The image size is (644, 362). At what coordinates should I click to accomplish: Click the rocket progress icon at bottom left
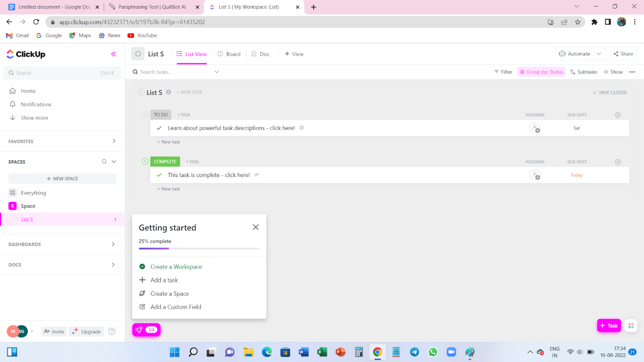click(139, 330)
